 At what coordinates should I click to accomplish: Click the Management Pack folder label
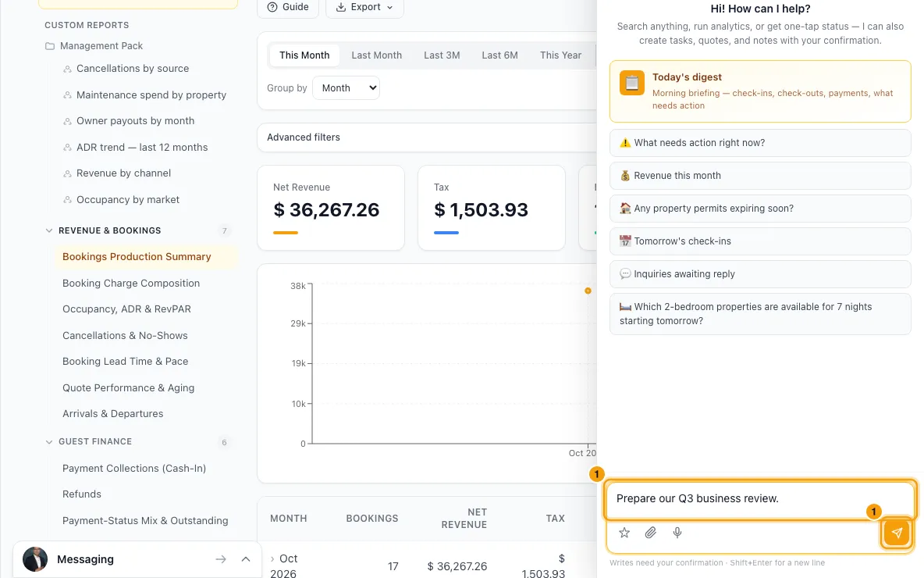click(x=101, y=46)
